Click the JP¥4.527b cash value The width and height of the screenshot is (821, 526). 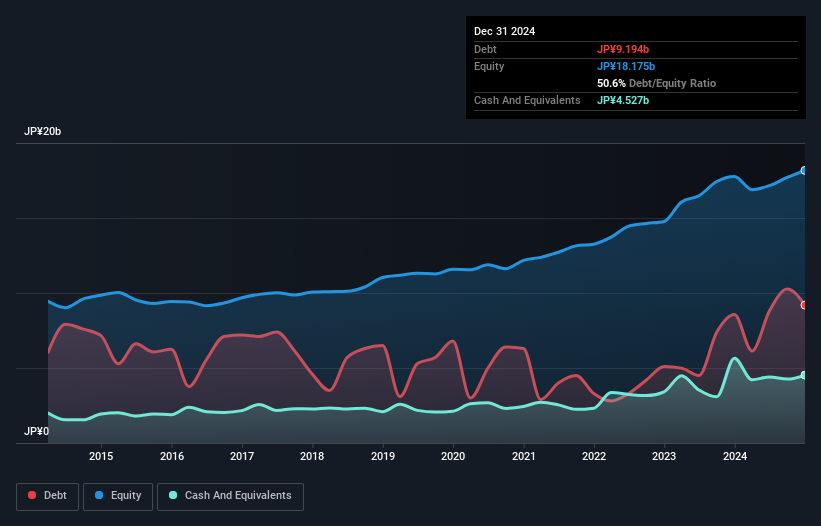(x=623, y=100)
